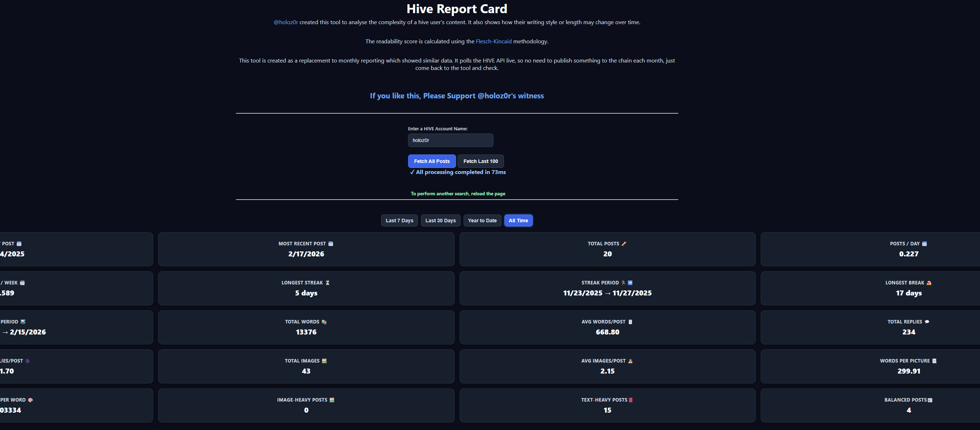This screenshot has height=430, width=980.
Task: Focus the HIVE Account Name field
Action: 450,140
